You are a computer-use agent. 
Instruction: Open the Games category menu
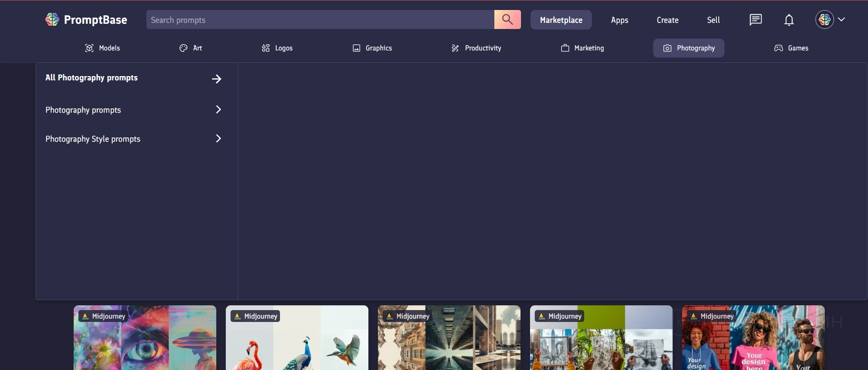(x=791, y=48)
